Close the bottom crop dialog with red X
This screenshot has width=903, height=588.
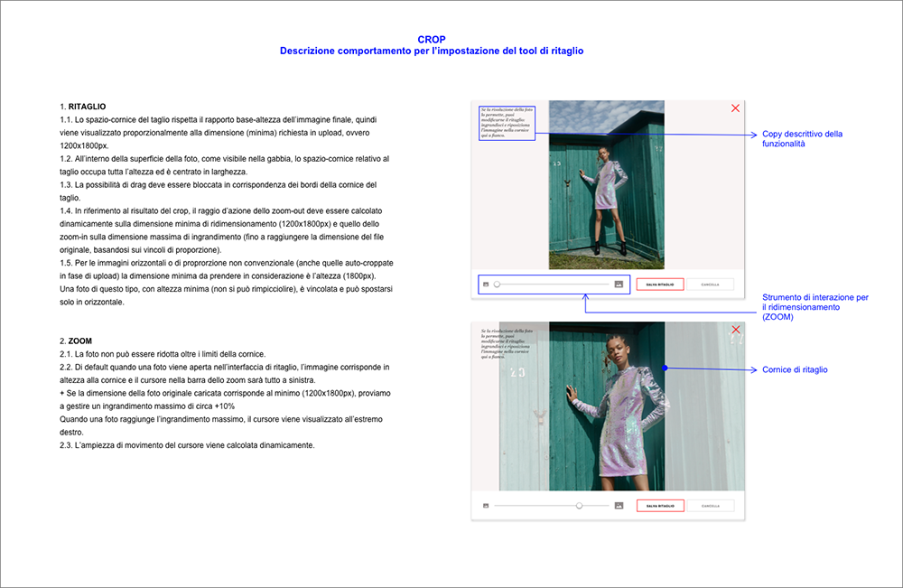735,331
